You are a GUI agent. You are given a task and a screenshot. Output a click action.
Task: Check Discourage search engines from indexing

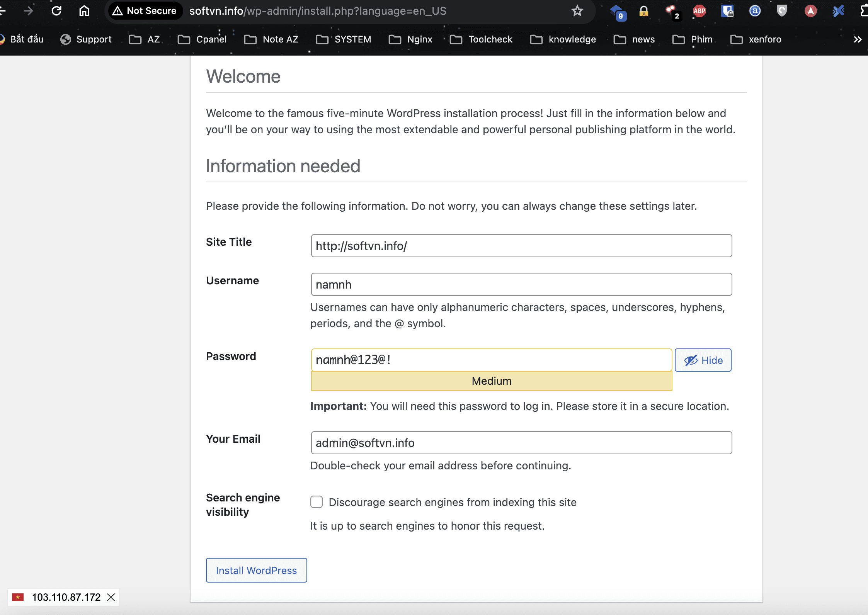317,502
